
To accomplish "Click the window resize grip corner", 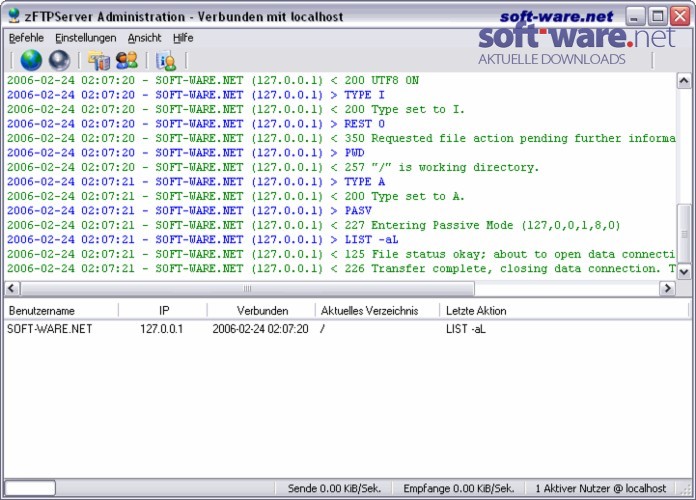I will coord(685,489).
